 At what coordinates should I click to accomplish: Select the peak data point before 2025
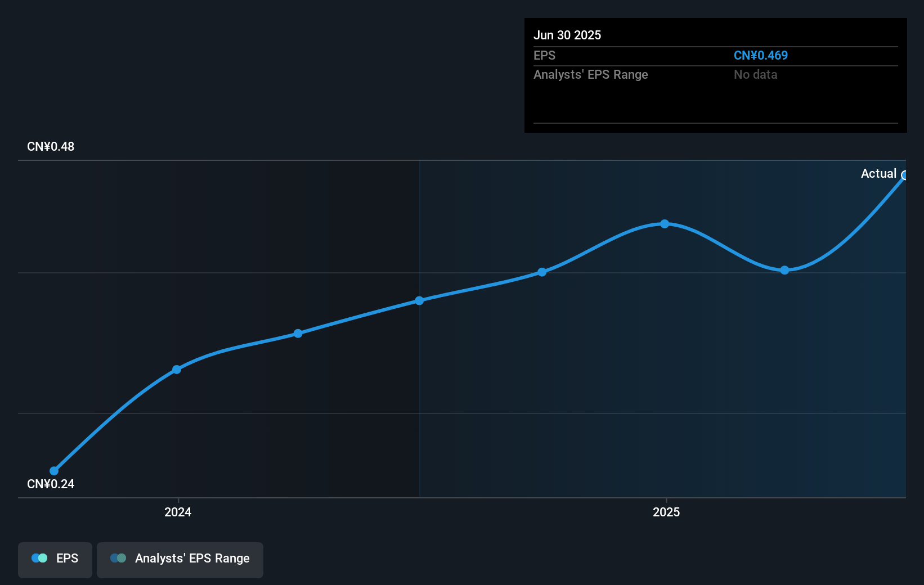(x=665, y=224)
